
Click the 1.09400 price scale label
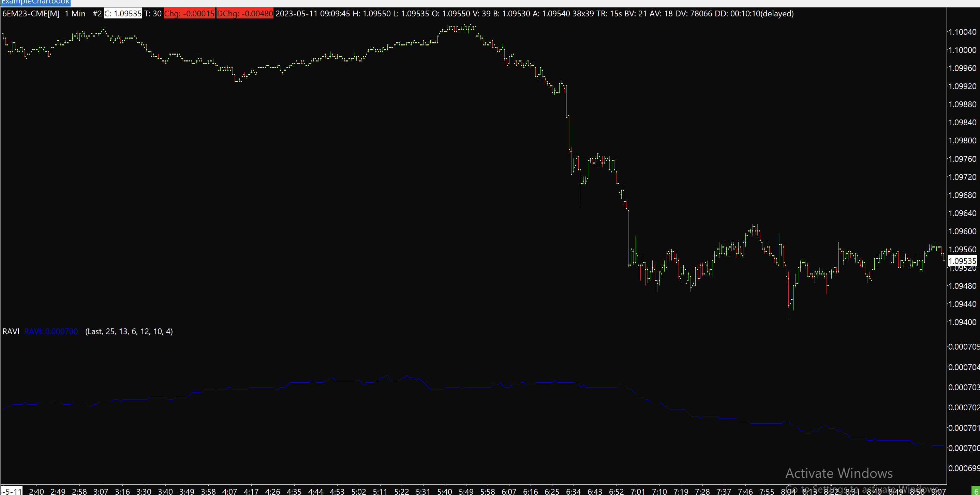[x=962, y=322]
